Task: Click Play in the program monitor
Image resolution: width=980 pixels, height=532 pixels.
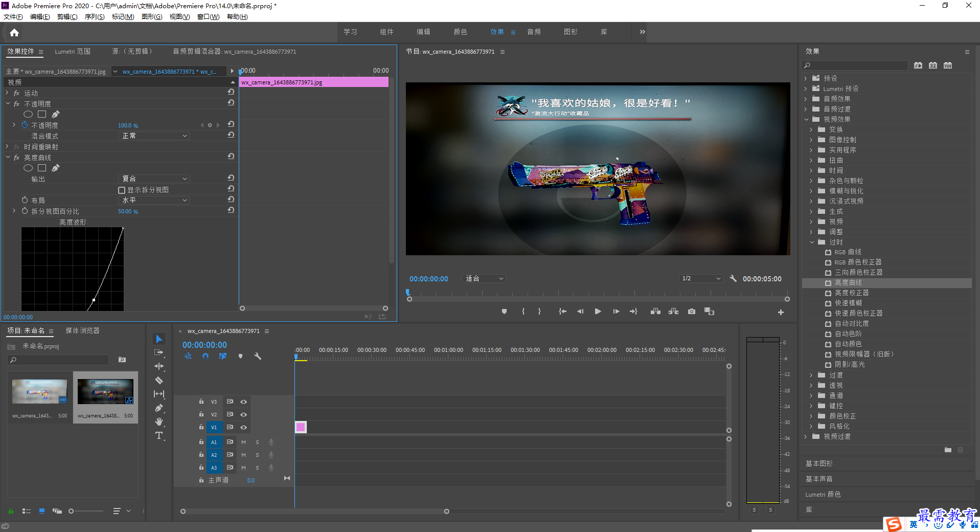Action: pyautogui.click(x=598, y=312)
